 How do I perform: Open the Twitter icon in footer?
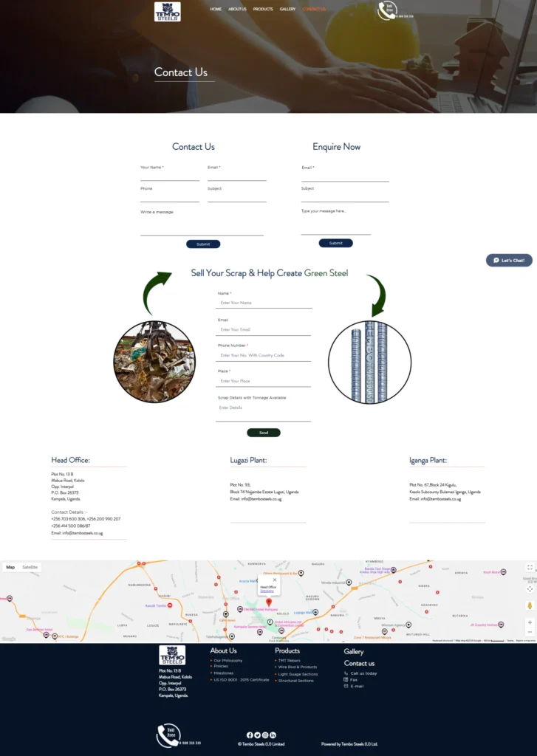pos(257,735)
